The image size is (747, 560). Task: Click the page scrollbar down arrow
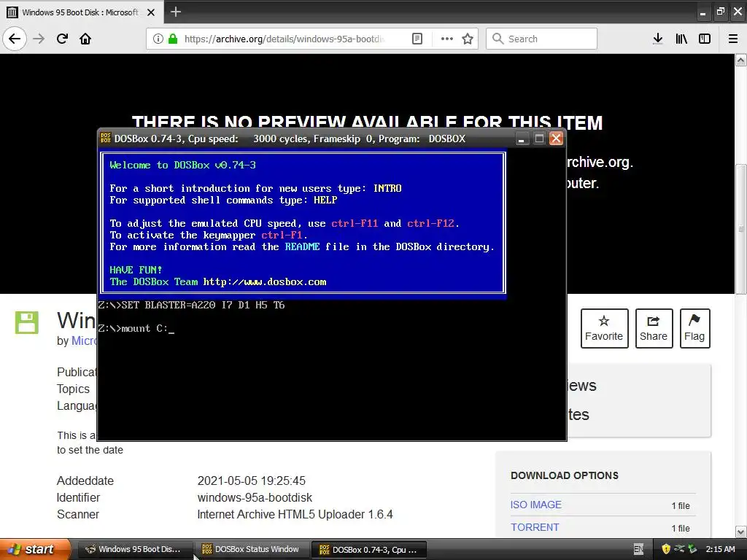tap(741, 532)
